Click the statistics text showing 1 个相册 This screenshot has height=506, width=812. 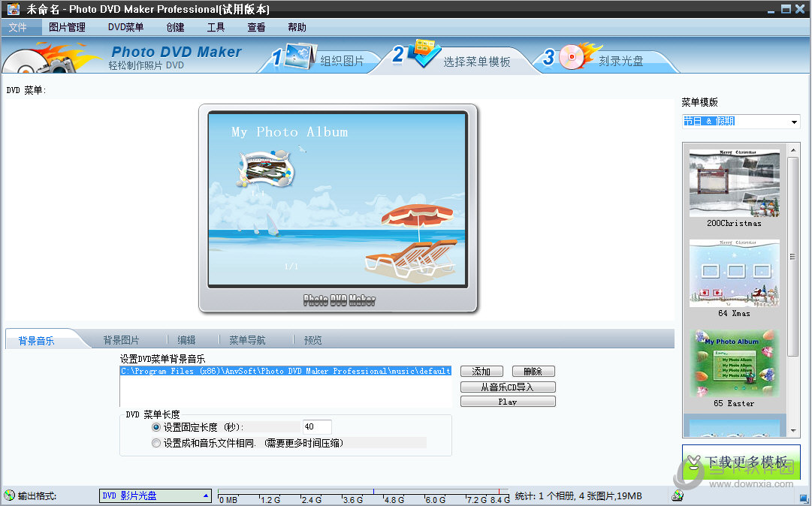pos(578,495)
